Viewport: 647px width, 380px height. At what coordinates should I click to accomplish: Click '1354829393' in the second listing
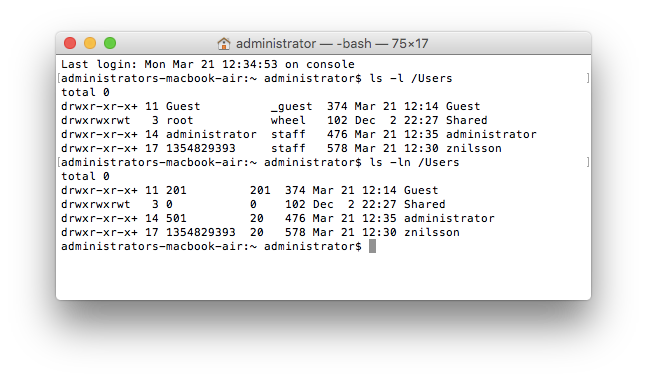pyautogui.click(x=201, y=232)
